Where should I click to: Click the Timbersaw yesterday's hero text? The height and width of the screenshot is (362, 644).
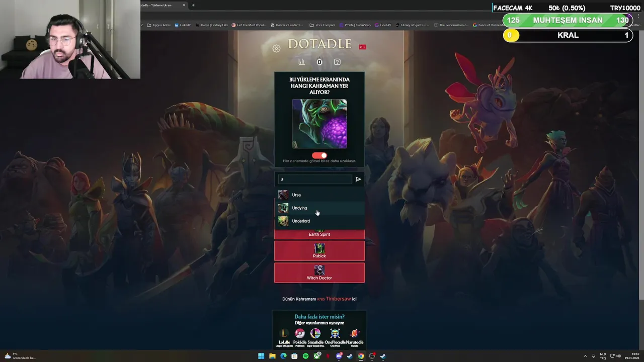coord(338,299)
